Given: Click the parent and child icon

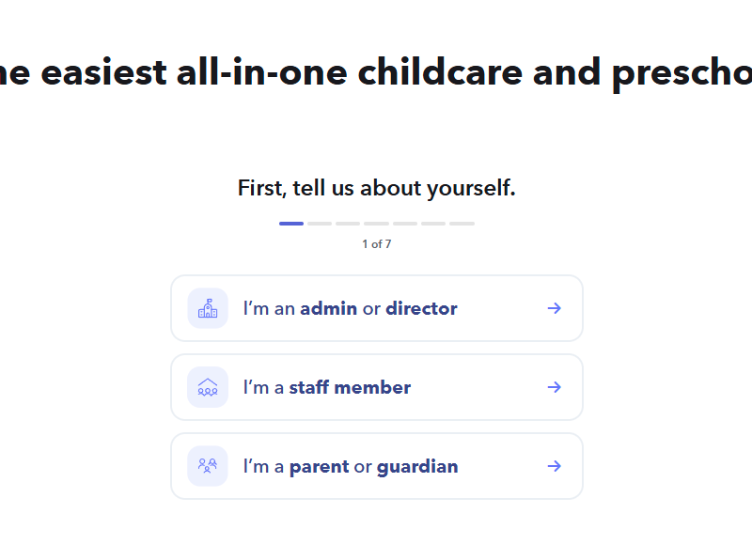Looking at the screenshot, I should click(208, 466).
